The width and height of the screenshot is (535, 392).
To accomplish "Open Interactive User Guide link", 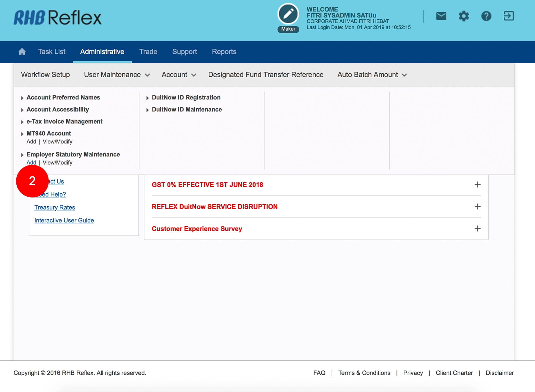I will point(64,221).
